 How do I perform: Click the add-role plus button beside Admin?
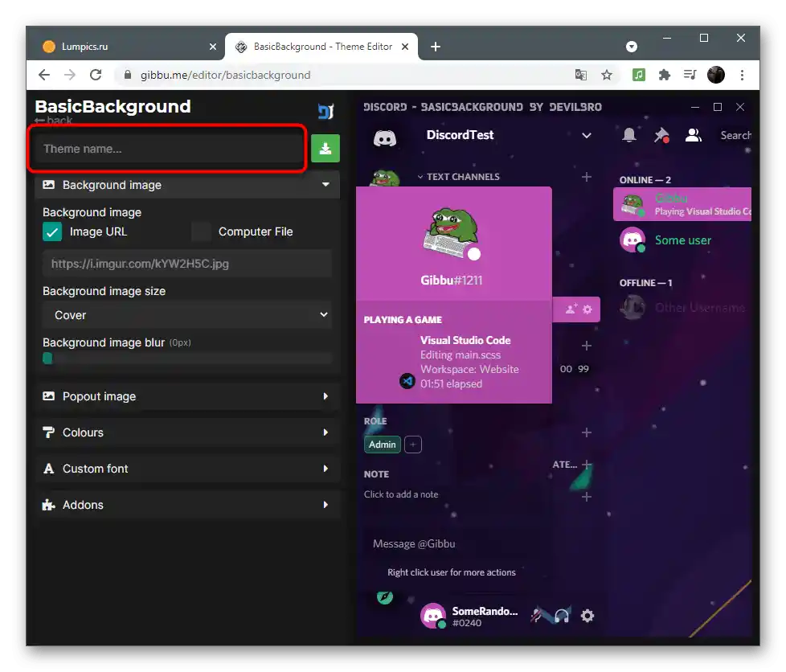[x=413, y=445]
